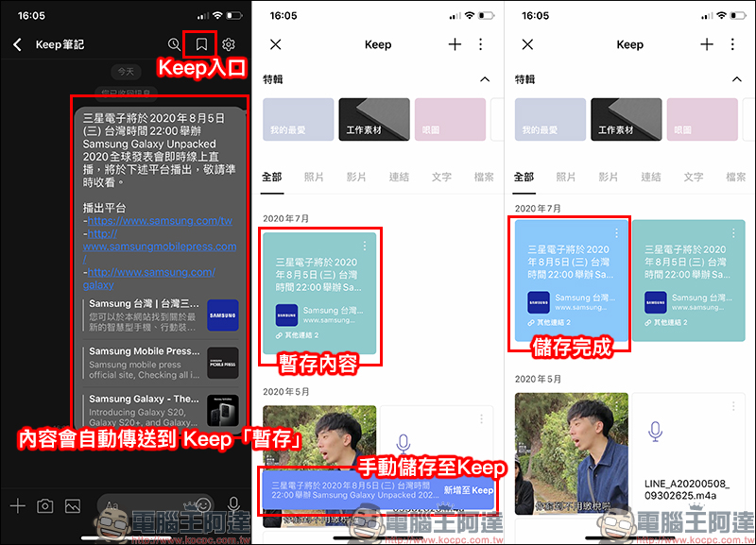Open the https://www.samsung.com/tw link
Screen dimensions: 756x545
(160, 221)
